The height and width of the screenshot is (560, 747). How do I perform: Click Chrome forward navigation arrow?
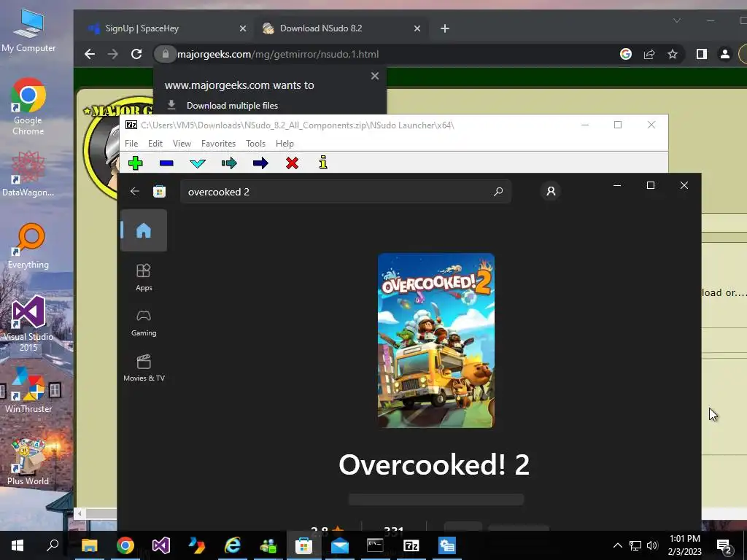point(112,54)
